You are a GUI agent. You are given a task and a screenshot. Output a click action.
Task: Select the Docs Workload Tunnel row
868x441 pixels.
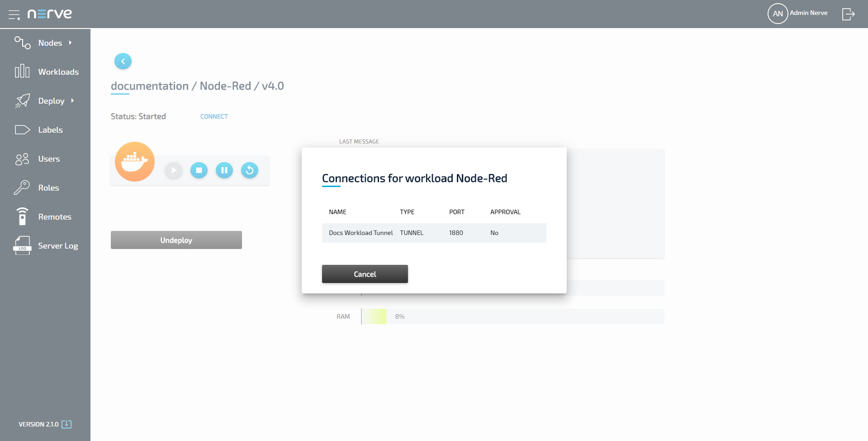coord(433,233)
